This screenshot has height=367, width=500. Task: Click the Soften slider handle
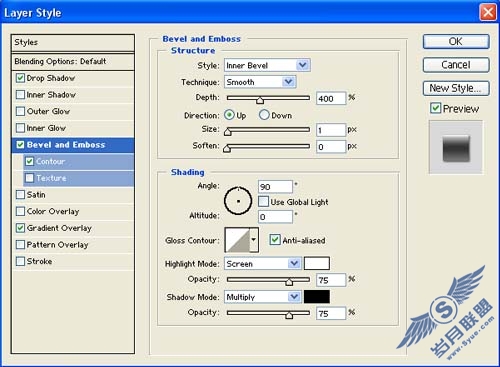click(227, 148)
